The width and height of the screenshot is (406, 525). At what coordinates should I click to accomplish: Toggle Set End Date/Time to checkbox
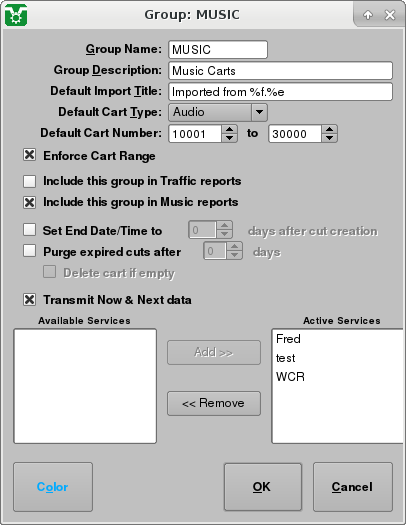(29, 230)
